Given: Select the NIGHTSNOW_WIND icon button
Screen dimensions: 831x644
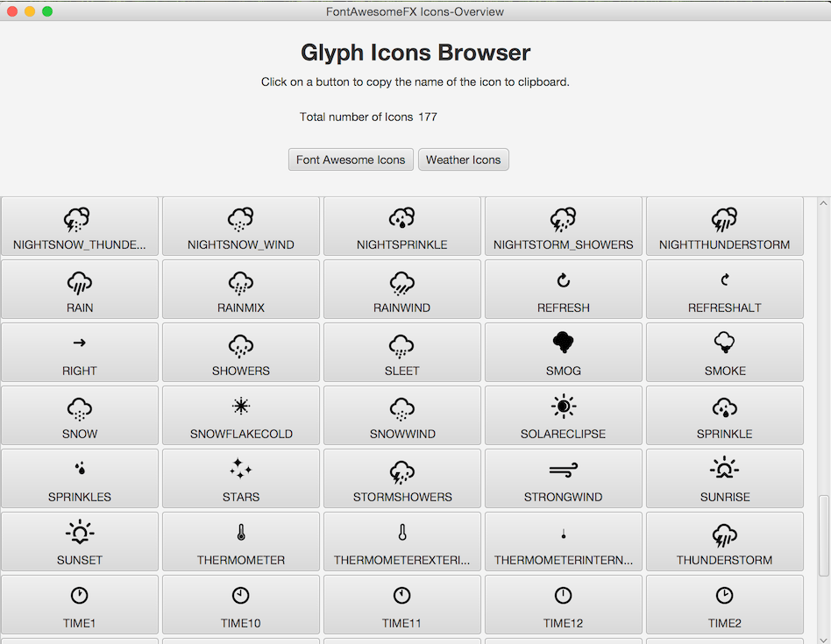Looking at the screenshot, I should click(x=240, y=226).
